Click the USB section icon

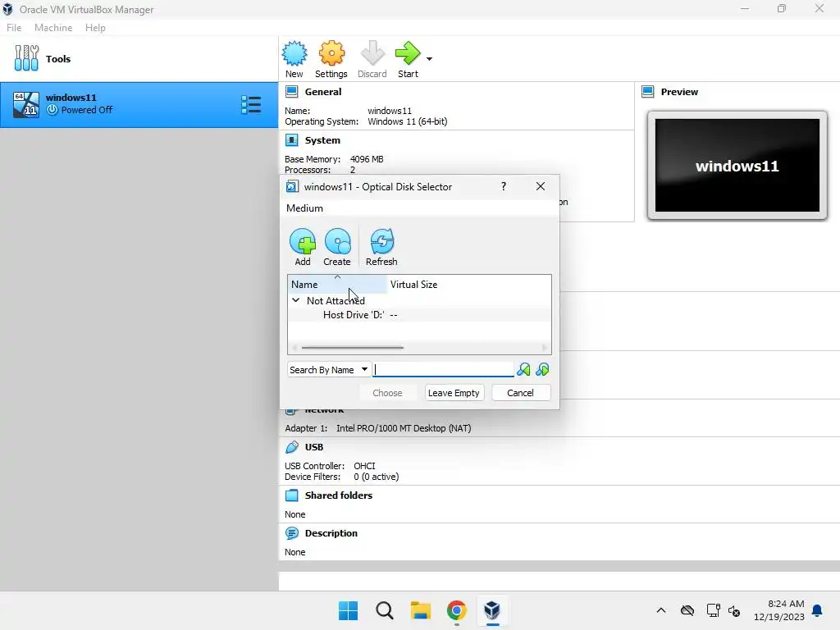292,447
